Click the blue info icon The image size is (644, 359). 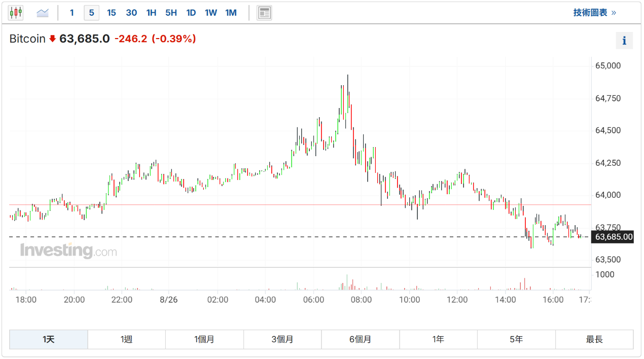(x=624, y=41)
